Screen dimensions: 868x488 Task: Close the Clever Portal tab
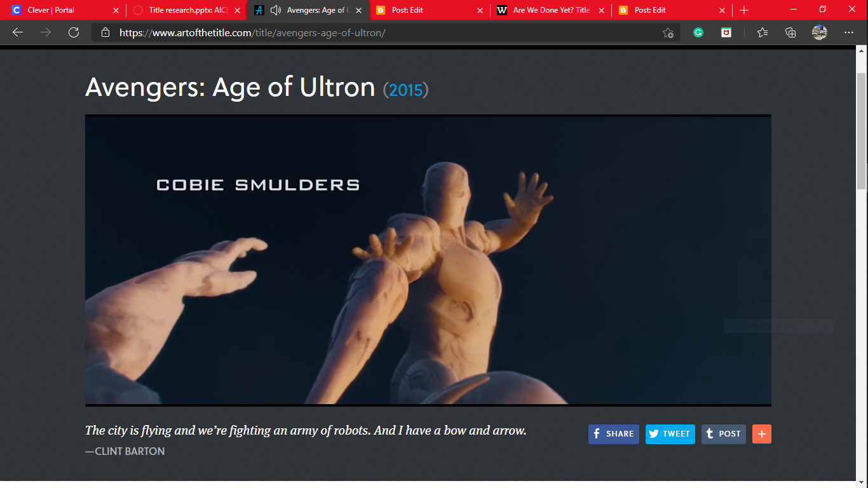116,10
